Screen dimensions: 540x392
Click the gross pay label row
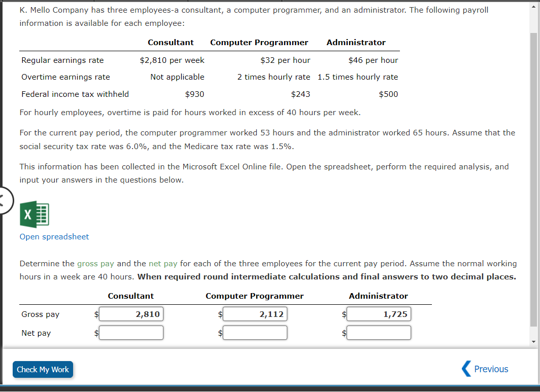tap(40, 314)
